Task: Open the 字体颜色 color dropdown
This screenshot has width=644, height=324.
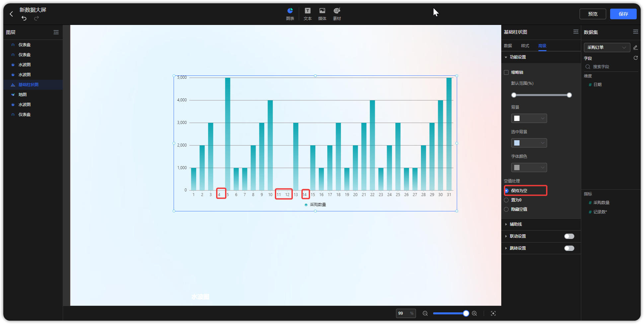Action: [x=529, y=167]
